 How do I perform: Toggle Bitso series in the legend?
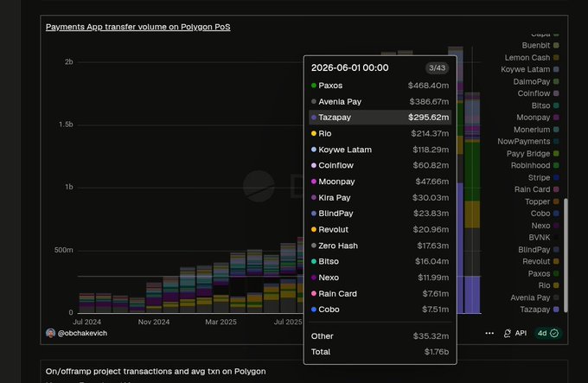click(546, 105)
